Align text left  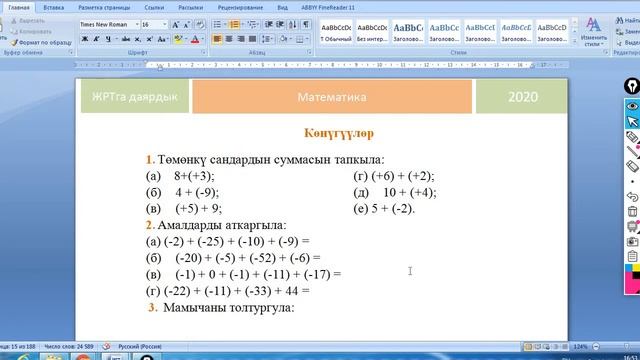(x=217, y=39)
